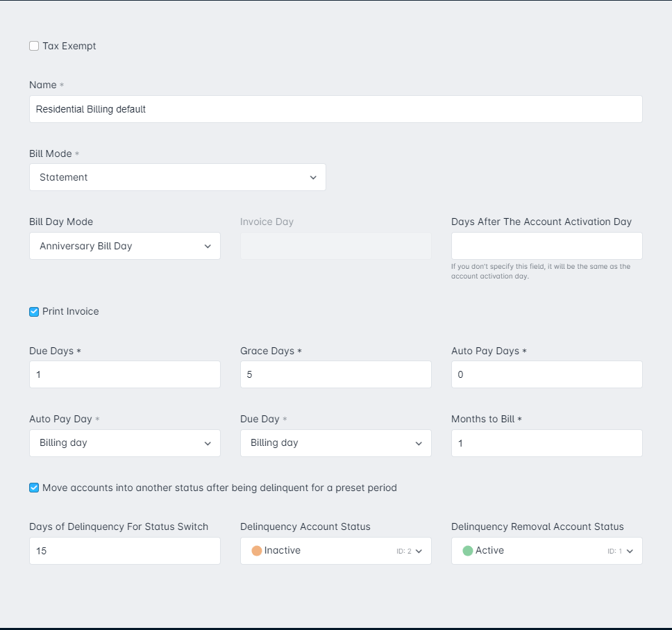This screenshot has height=630, width=672.
Task: Expand Delinquency Account Status dropdown
Action: (x=335, y=551)
